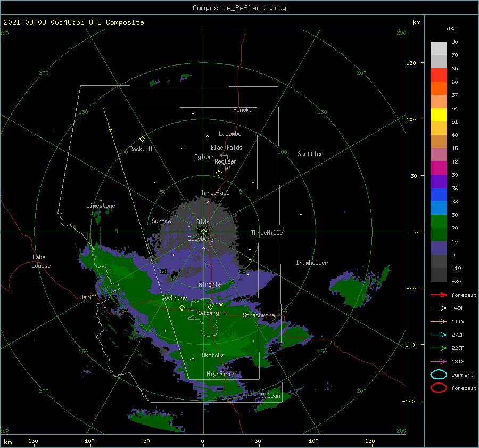Click the Sundre town label
Viewport: 479px width, 448px height.
pos(161,221)
